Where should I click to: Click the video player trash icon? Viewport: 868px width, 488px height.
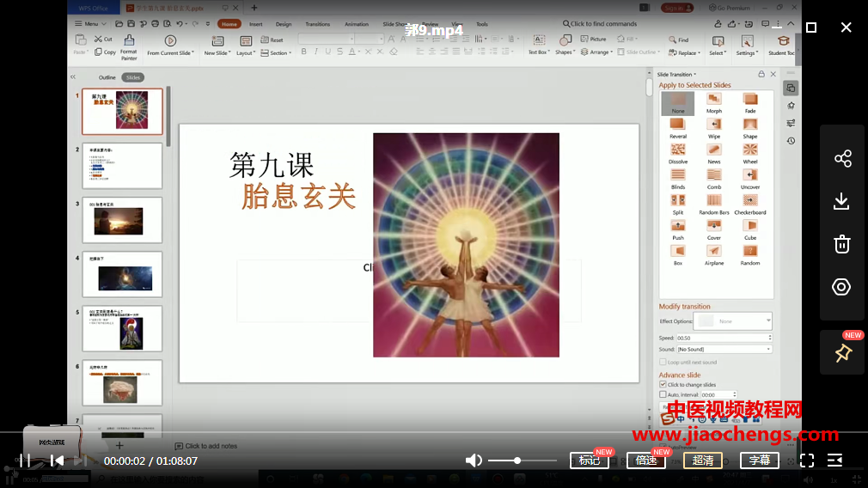tap(842, 244)
